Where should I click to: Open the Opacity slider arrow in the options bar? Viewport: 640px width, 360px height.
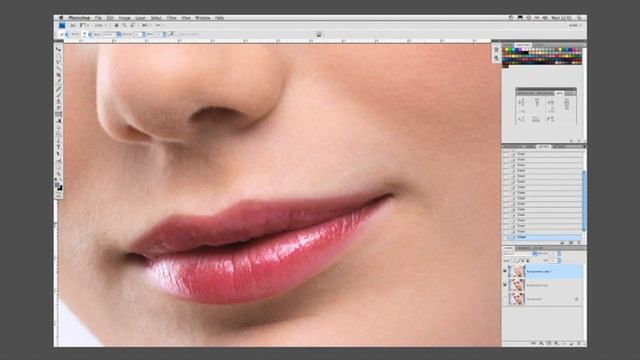[144, 34]
